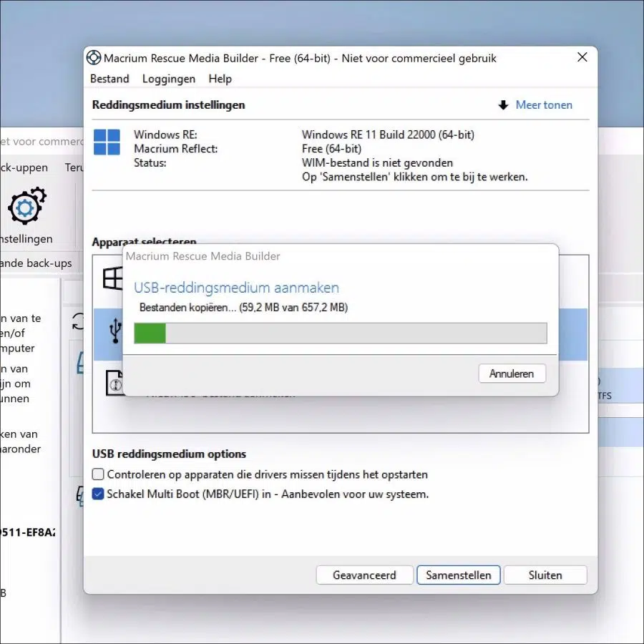Open Geavanceerd settings
This screenshot has height=644, width=644.
(364, 575)
